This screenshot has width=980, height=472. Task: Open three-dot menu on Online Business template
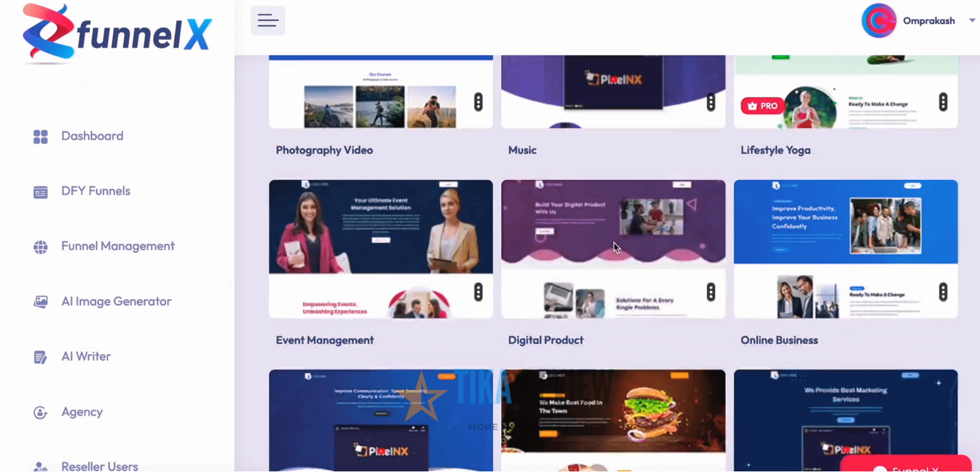tap(943, 292)
